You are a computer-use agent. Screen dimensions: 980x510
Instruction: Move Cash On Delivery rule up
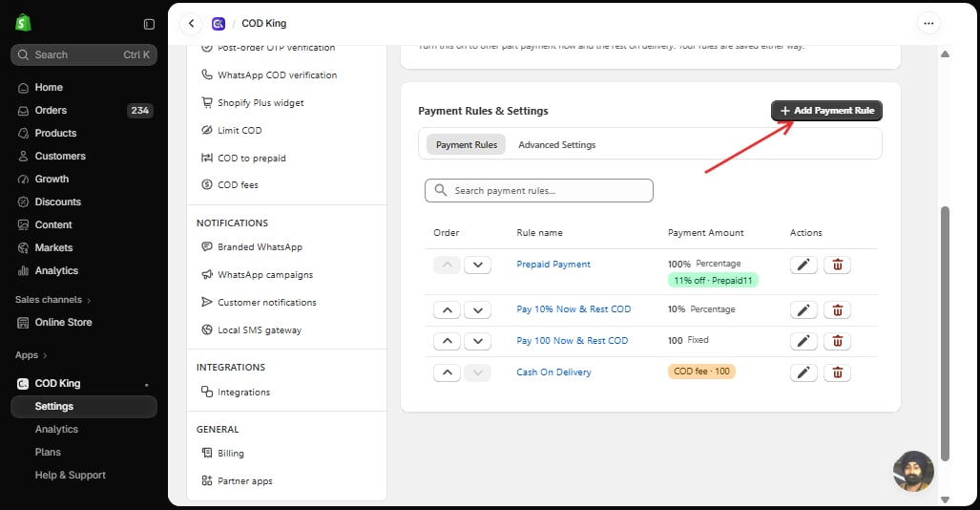447,373
